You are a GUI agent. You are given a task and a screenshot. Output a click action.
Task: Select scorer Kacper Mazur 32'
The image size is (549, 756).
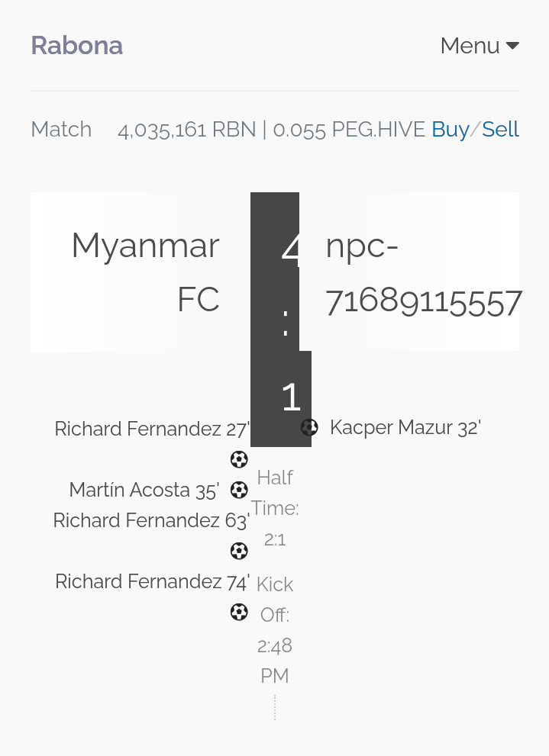click(405, 428)
